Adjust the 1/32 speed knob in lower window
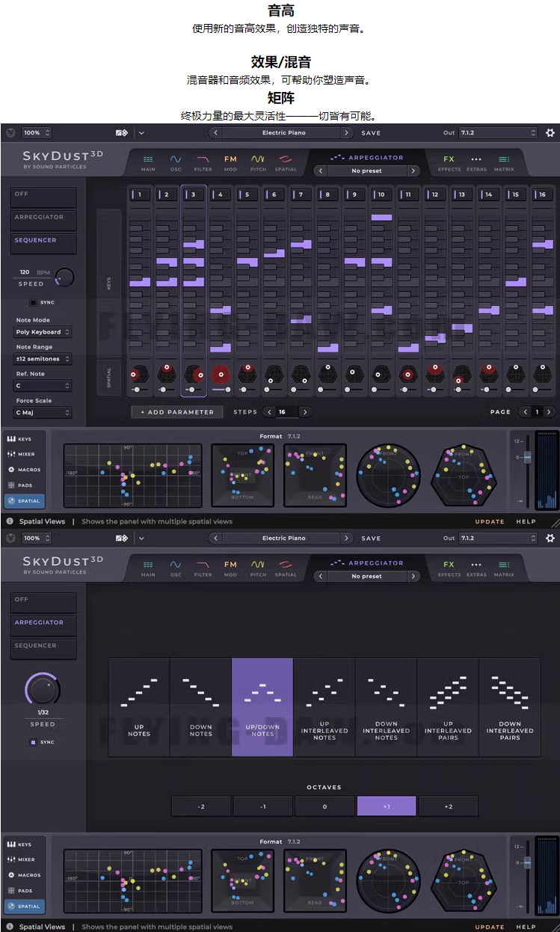This screenshot has height=932, width=560. click(43, 689)
